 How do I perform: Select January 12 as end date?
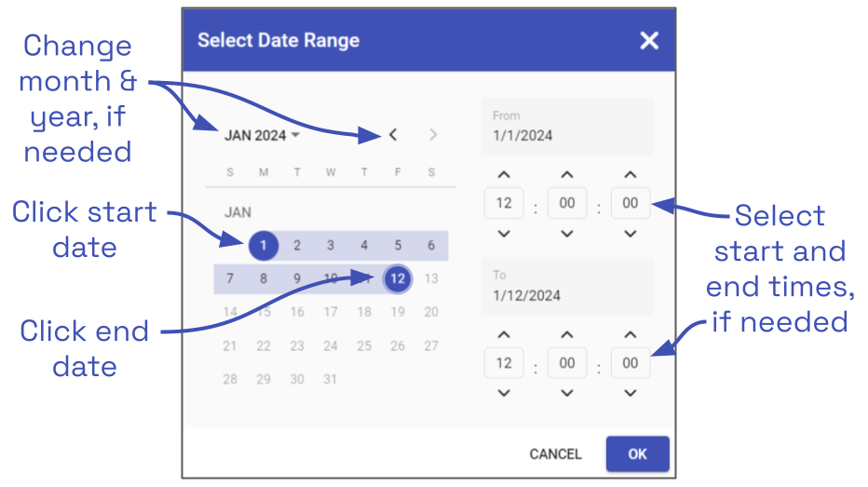(398, 278)
